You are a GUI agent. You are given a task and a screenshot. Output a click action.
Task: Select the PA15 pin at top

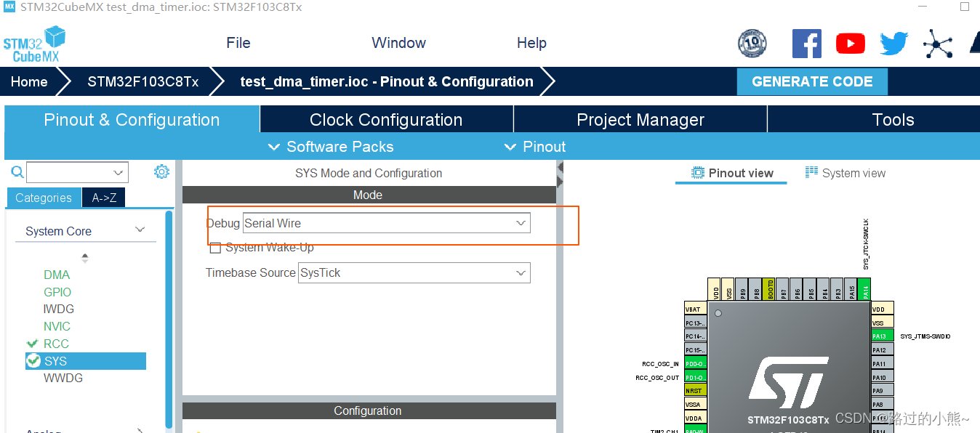coord(851,288)
